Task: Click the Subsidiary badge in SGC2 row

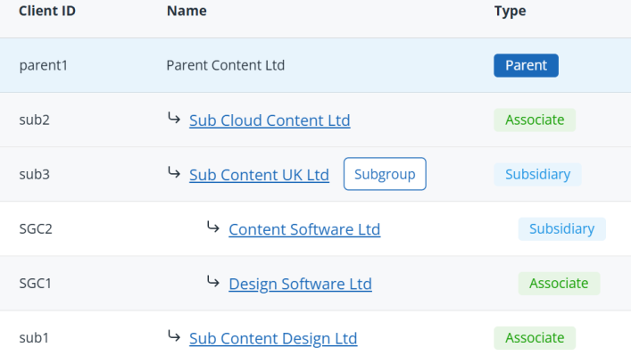Action: click(x=561, y=229)
